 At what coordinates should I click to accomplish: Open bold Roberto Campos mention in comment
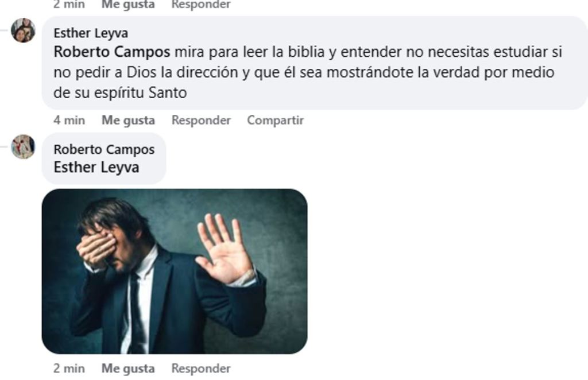pos(112,52)
